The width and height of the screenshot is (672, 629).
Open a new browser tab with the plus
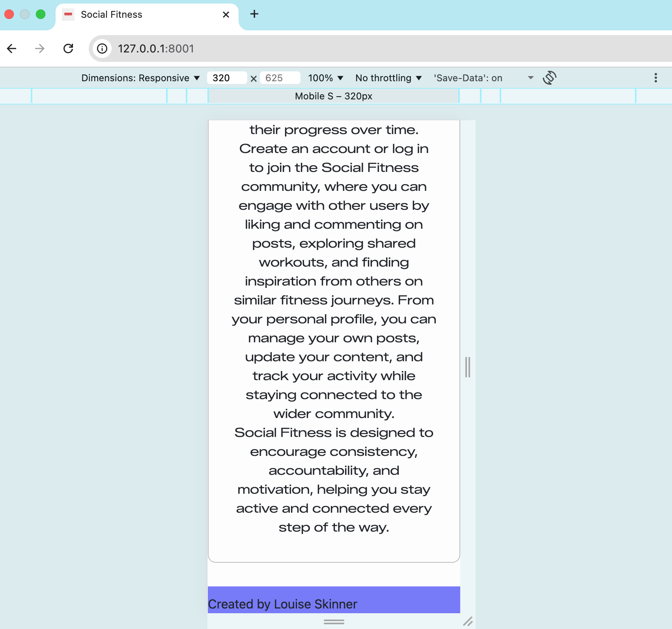[x=254, y=14]
